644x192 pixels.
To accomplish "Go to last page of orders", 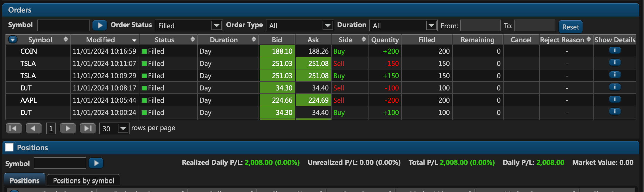I will coord(88,128).
